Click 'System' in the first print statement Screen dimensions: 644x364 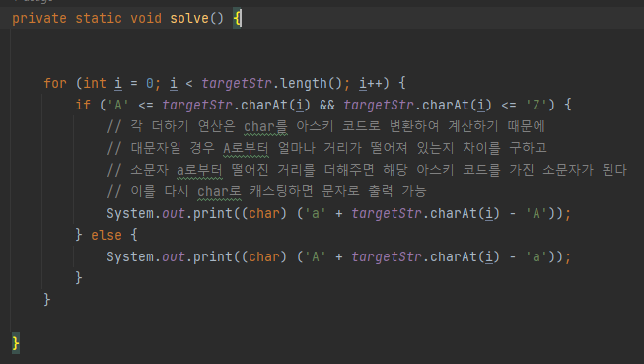click(x=130, y=214)
